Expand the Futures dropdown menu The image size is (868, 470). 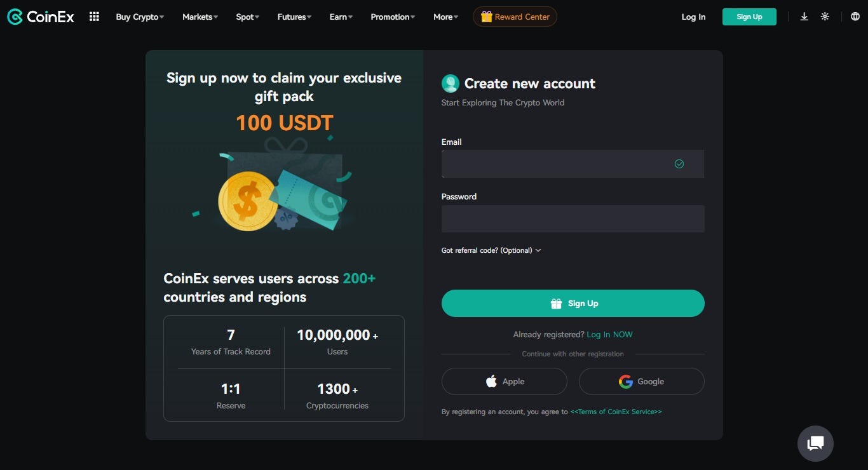coord(294,17)
